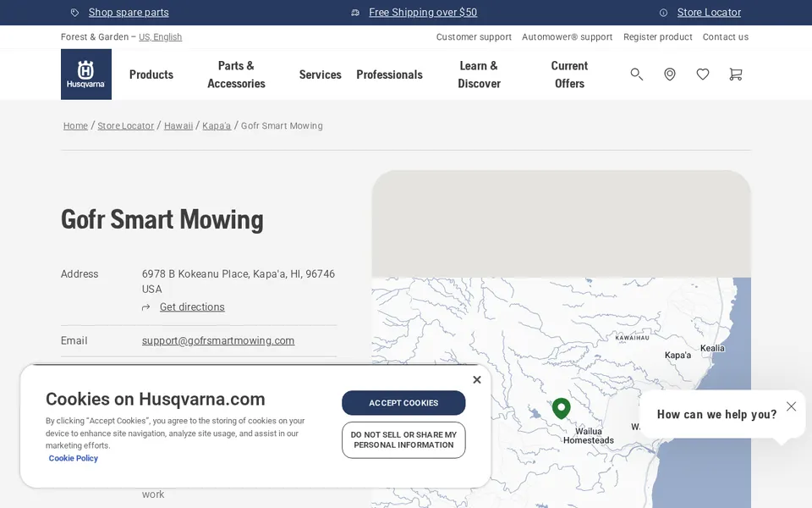Open the Current Offers menu

pyautogui.click(x=569, y=75)
